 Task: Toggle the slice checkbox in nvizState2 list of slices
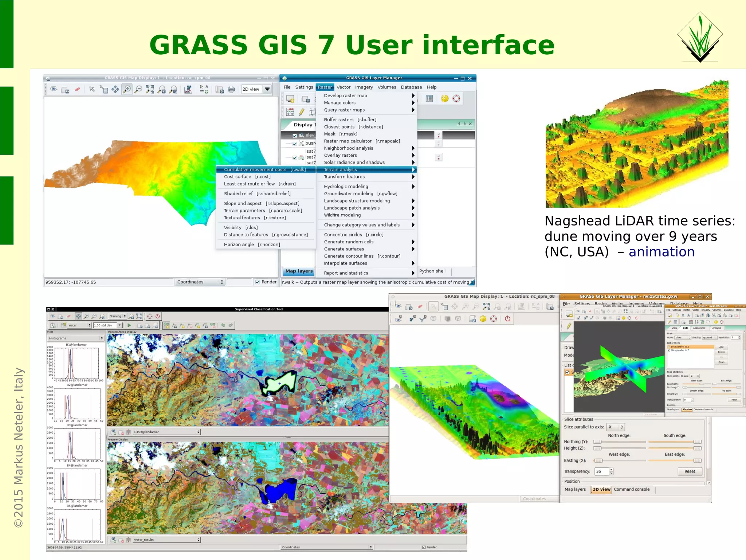(x=568, y=372)
